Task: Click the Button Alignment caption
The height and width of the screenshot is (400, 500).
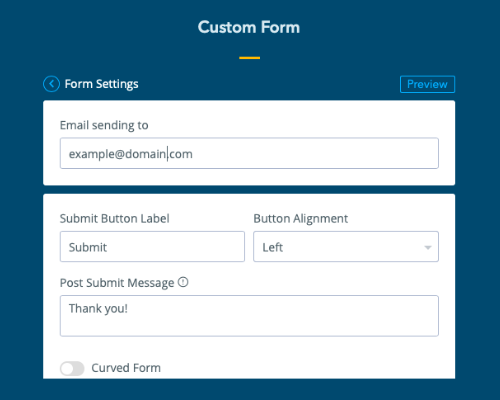Action: (301, 219)
